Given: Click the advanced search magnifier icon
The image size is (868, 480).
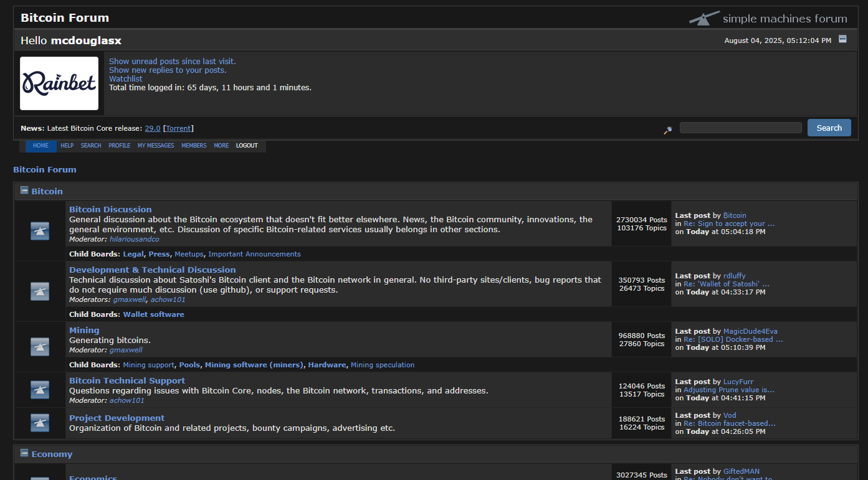Looking at the screenshot, I should tap(668, 129).
